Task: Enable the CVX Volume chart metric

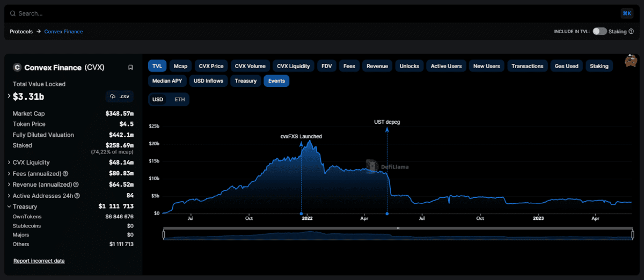Action: coord(250,66)
